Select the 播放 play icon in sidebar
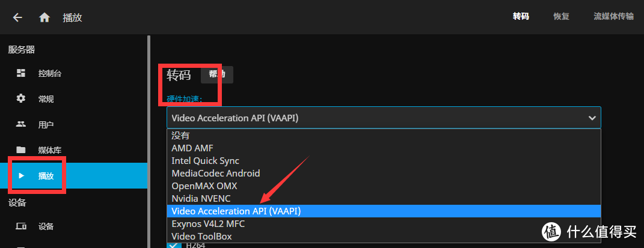Screen dimensions: 644x248 coord(22,175)
